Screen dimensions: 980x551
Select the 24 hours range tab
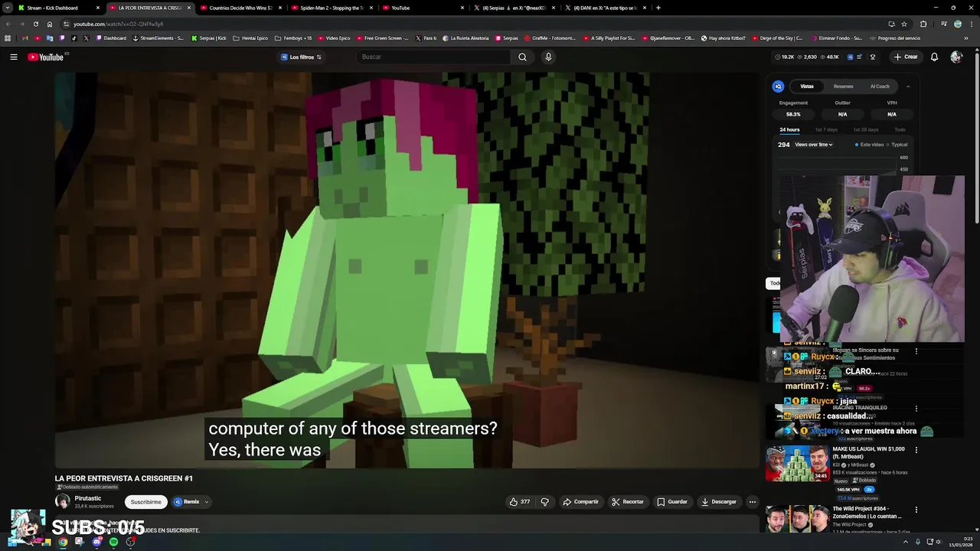click(x=789, y=129)
